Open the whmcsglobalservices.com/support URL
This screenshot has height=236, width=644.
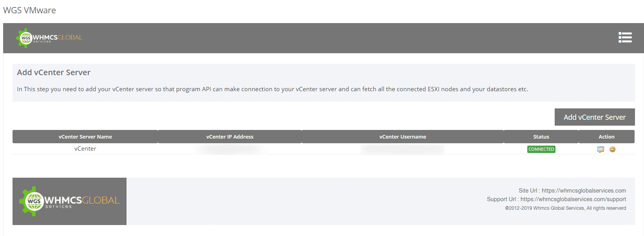tap(573, 199)
